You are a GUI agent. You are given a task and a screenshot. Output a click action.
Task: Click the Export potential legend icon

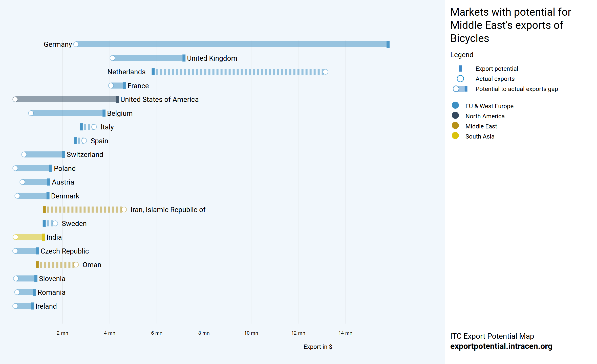point(460,69)
